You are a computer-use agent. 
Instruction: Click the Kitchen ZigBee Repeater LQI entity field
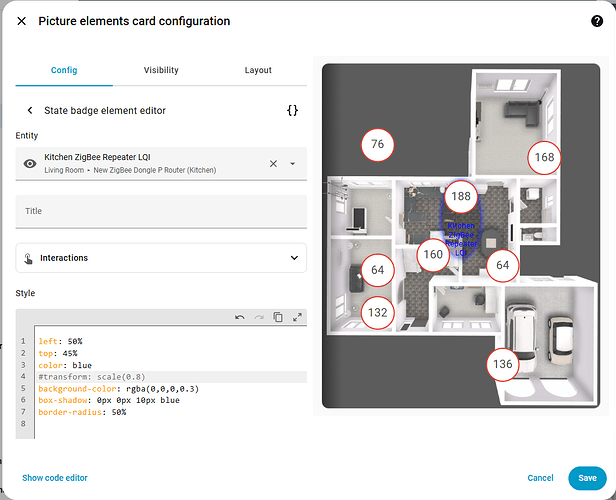161,164
